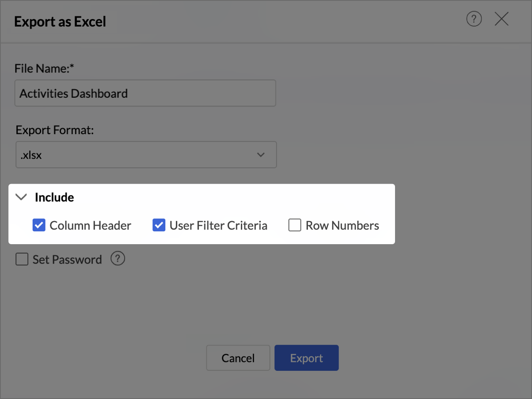
Task: Open help for the Export as Excel dialog
Action: point(474,19)
